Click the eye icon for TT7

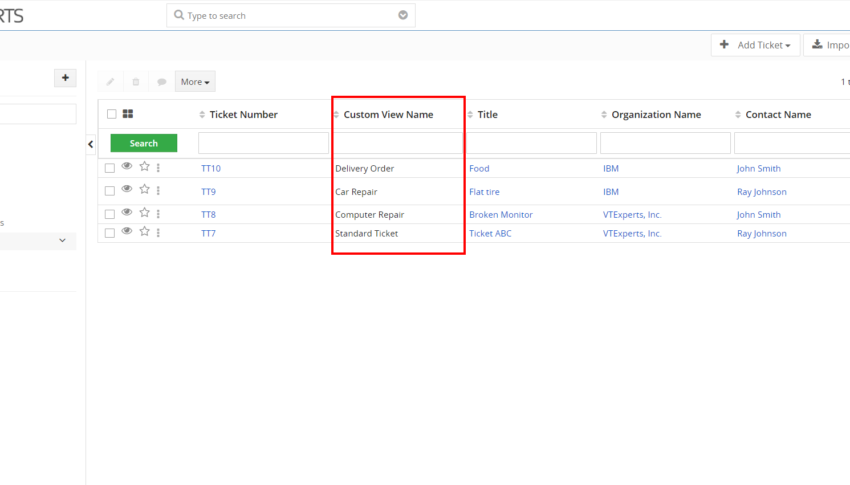coord(127,231)
